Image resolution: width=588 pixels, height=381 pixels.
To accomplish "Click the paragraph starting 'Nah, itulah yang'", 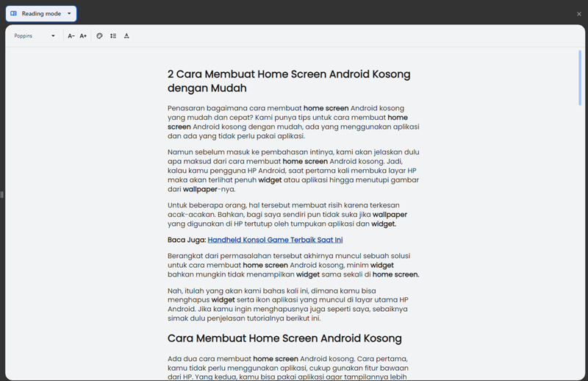I will [293, 305].
